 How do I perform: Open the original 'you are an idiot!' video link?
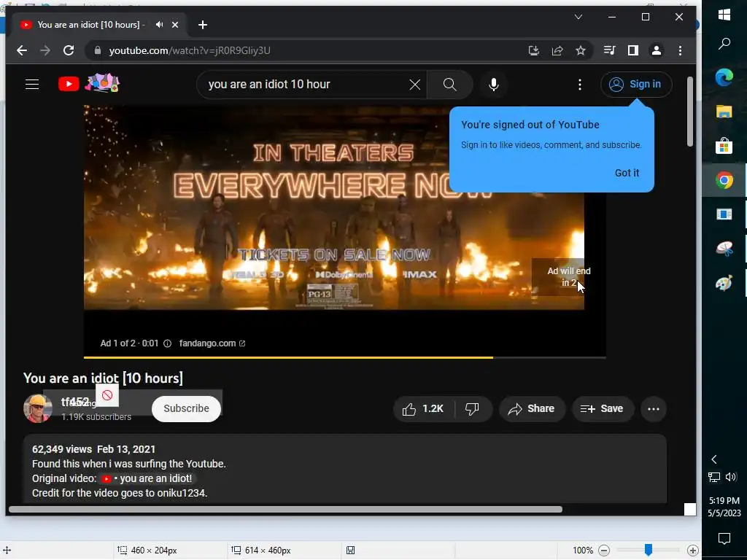147,478
